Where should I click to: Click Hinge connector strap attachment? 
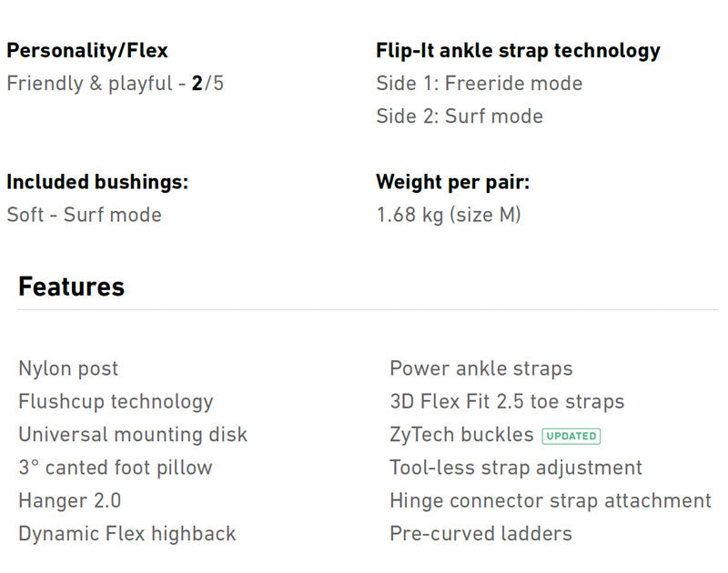coord(551,500)
